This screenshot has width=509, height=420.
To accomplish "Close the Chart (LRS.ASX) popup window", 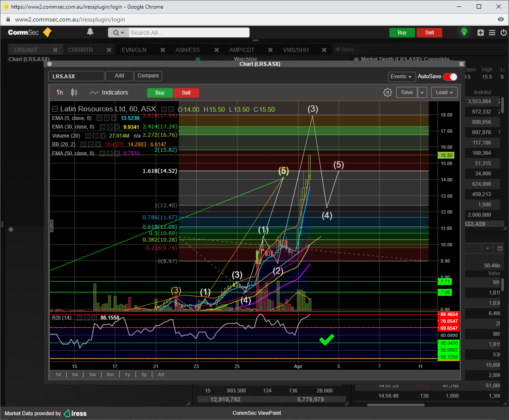I will (462, 64).
